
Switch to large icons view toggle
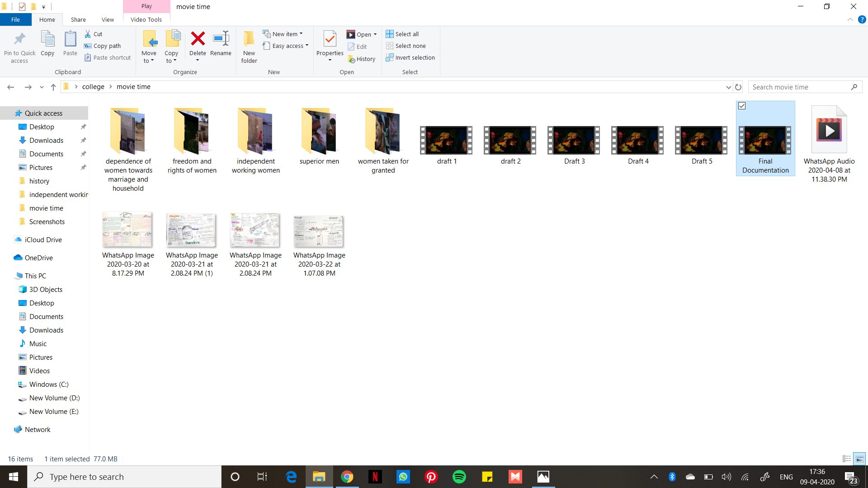pyautogui.click(x=859, y=459)
